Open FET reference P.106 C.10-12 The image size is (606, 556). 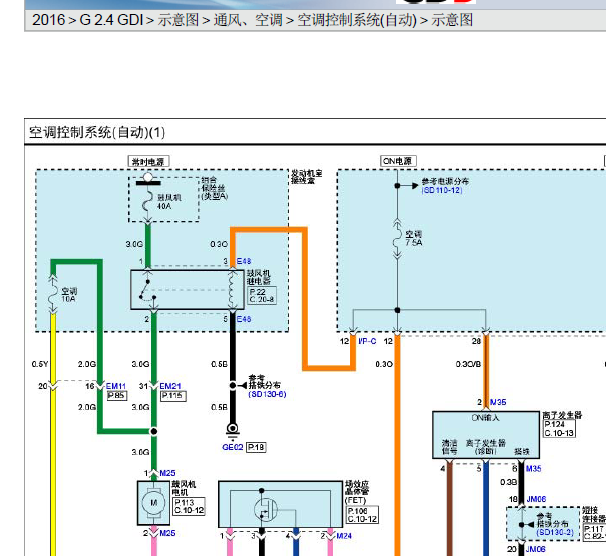tap(362, 515)
